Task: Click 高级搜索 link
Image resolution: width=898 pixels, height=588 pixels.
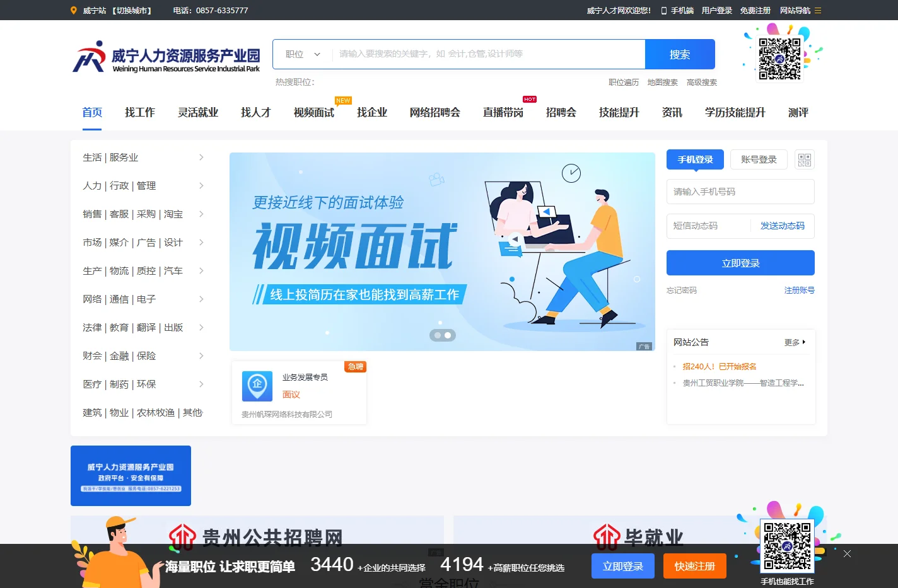Action: [x=702, y=83]
